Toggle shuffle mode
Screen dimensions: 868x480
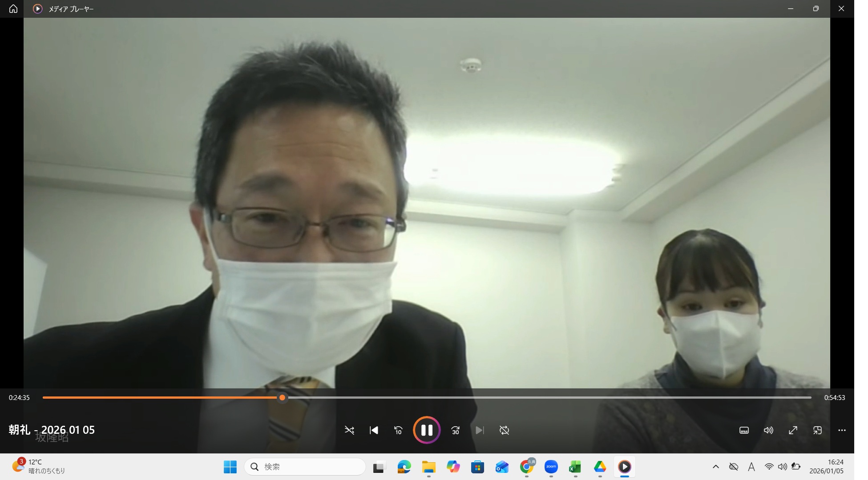pos(349,430)
